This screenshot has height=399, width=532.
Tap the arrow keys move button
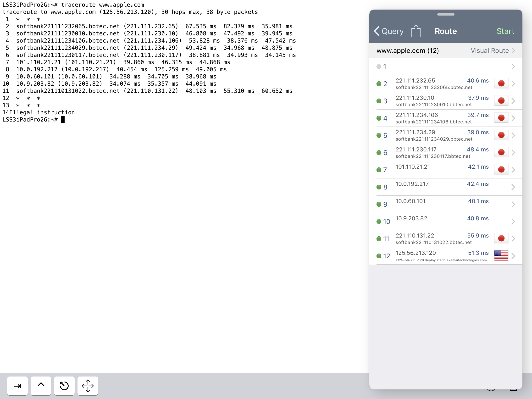(x=88, y=386)
